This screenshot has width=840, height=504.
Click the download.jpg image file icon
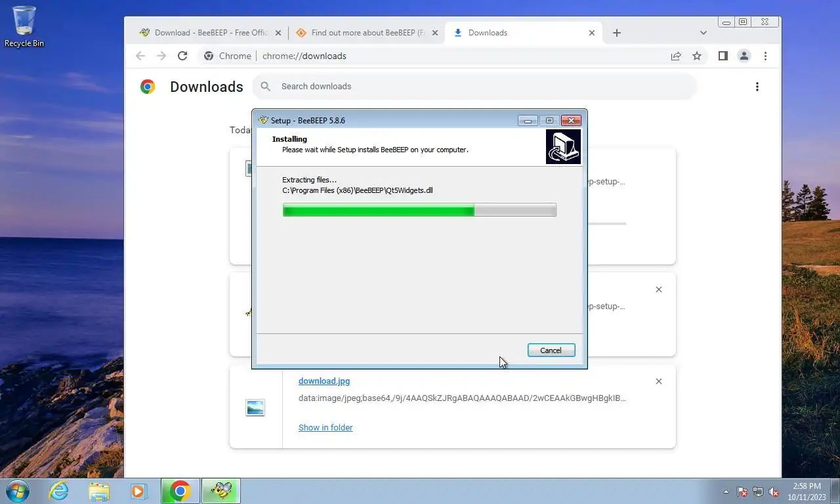click(x=255, y=408)
